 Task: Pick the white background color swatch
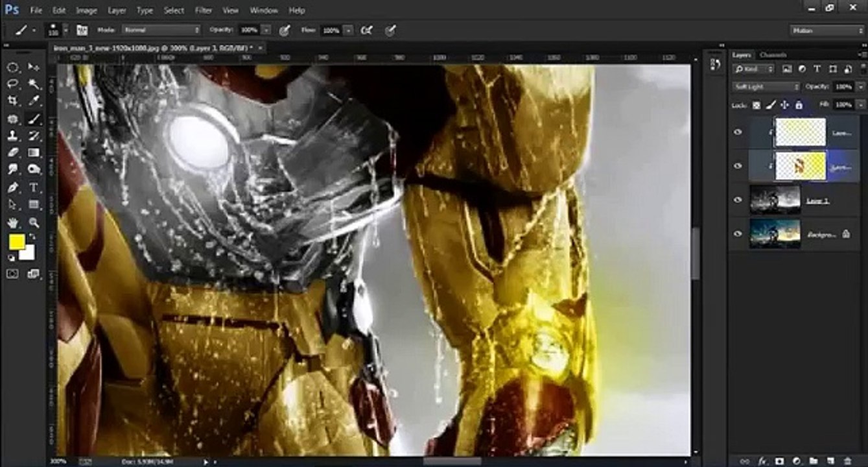pos(29,254)
